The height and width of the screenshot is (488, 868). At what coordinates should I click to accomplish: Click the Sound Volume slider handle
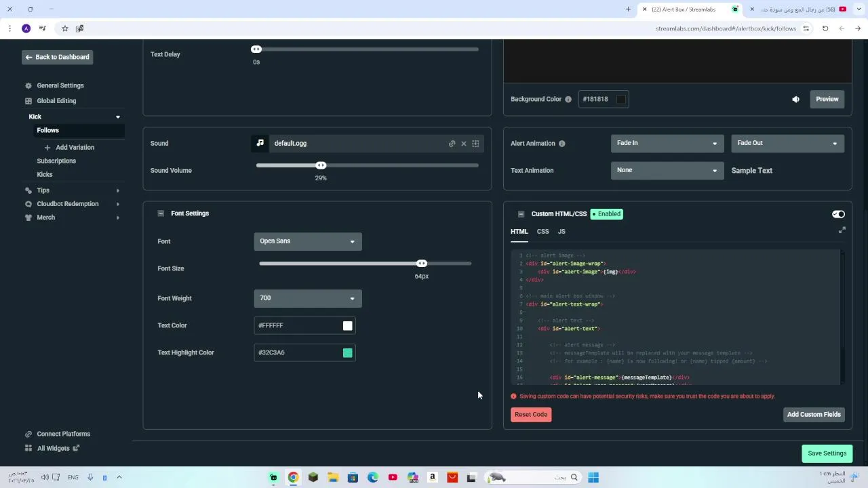(321, 165)
